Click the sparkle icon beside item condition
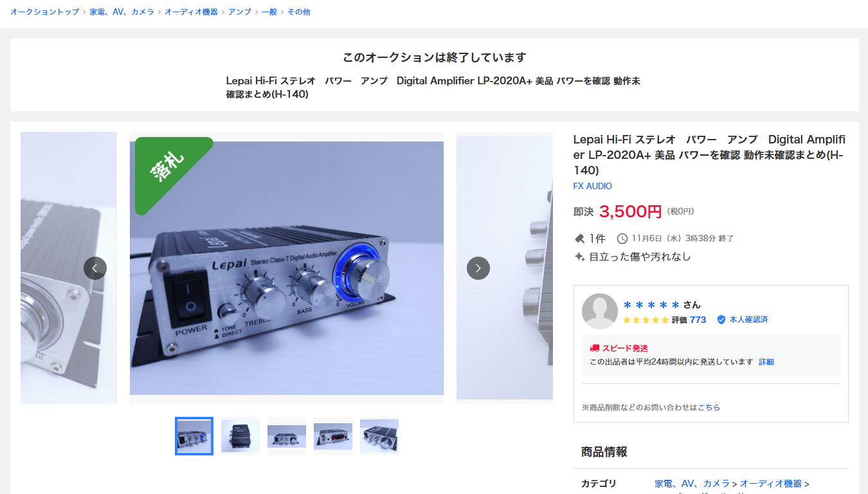The height and width of the screenshot is (494, 868). pyautogui.click(x=579, y=257)
